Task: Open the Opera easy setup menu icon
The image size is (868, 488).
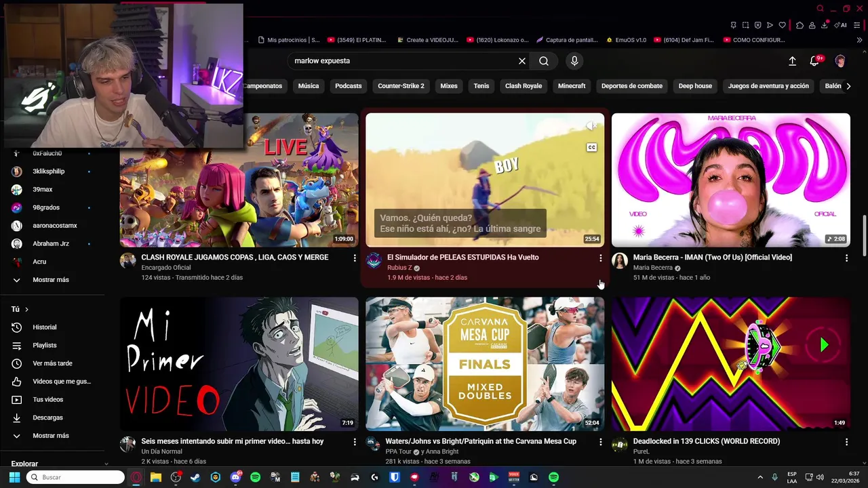Action: 858,25
